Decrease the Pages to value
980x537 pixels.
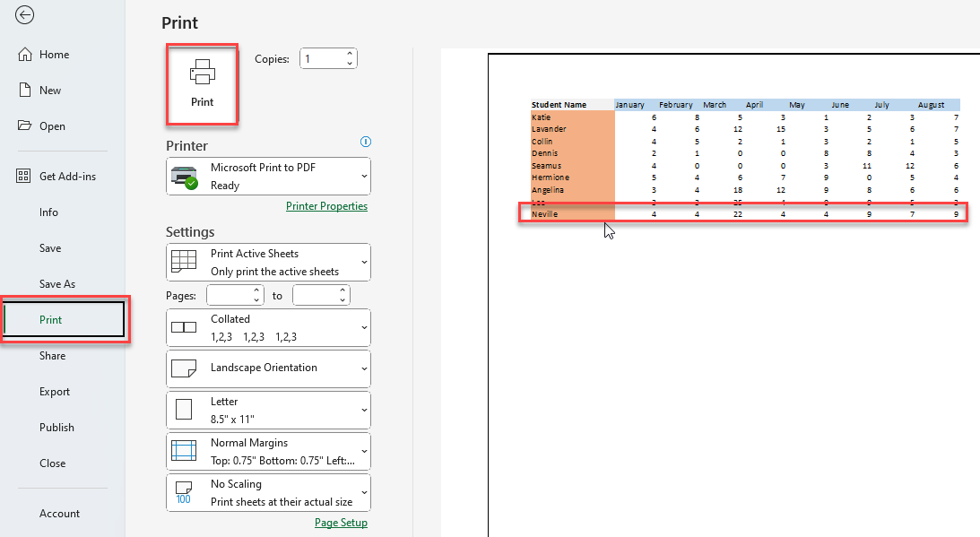343,300
